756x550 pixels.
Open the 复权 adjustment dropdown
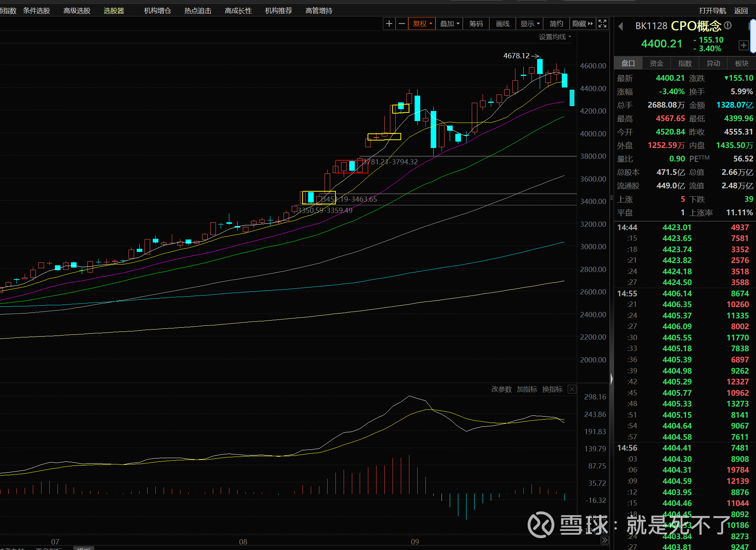(x=422, y=24)
